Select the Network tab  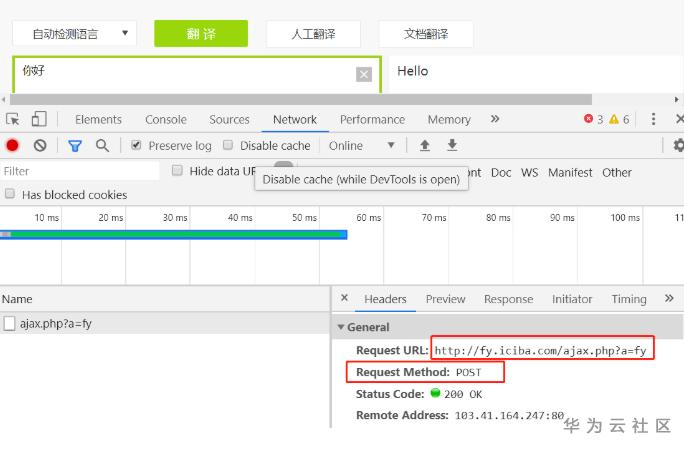[295, 120]
